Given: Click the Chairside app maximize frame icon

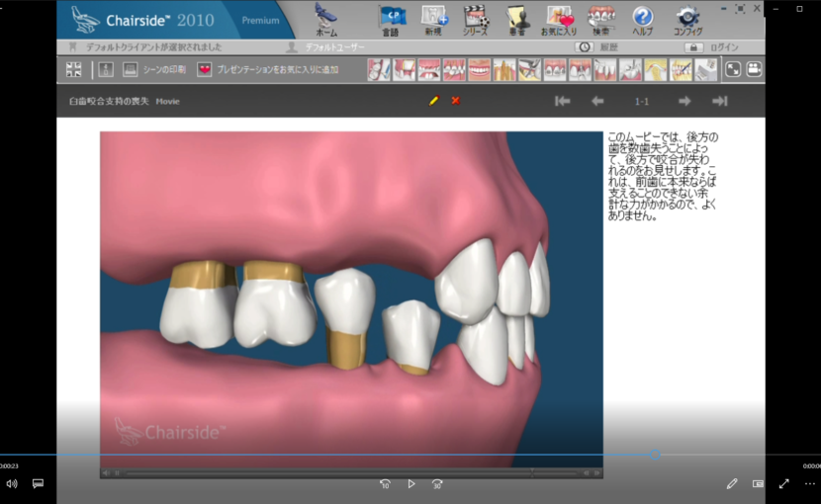Looking at the screenshot, I should coord(740,9).
